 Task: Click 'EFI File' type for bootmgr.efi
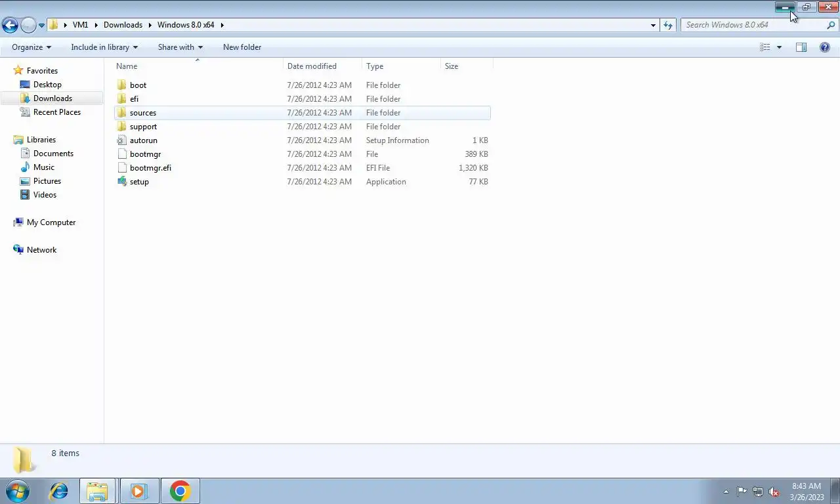pos(378,168)
